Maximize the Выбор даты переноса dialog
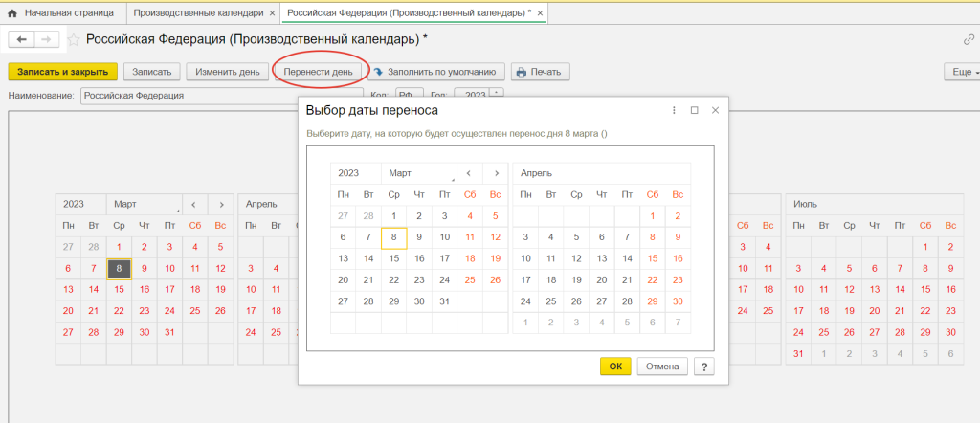This screenshot has height=423, width=980. click(695, 111)
